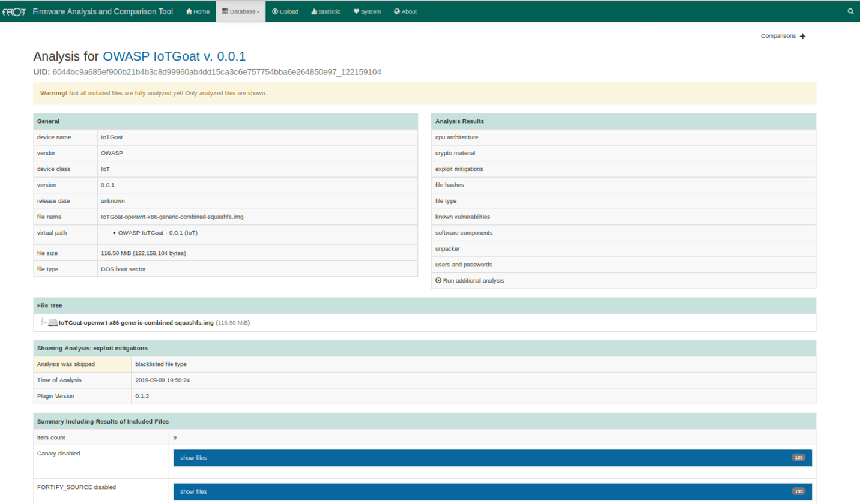The image size is (860, 504).
Task: Show known vulnerabilities analysis result
Action: [x=623, y=217]
